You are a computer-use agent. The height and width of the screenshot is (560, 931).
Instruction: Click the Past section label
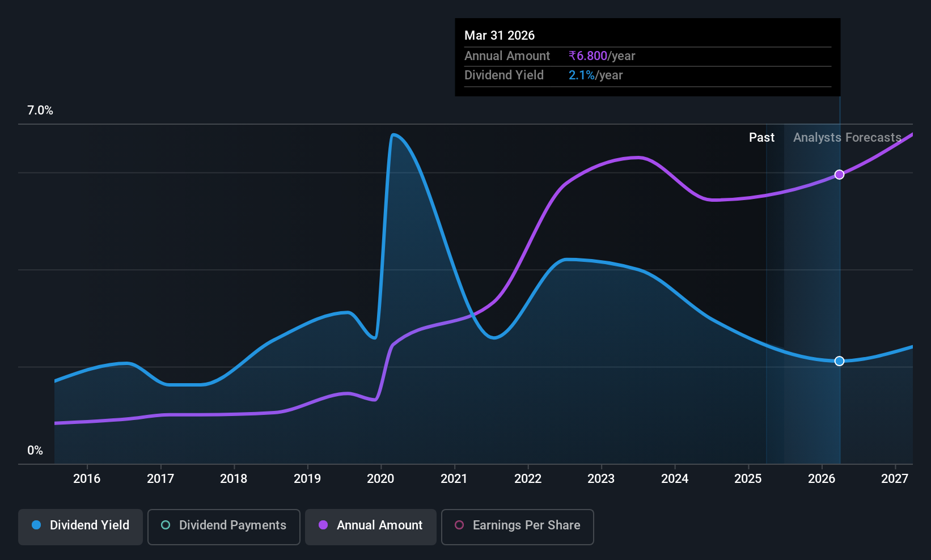(761, 137)
